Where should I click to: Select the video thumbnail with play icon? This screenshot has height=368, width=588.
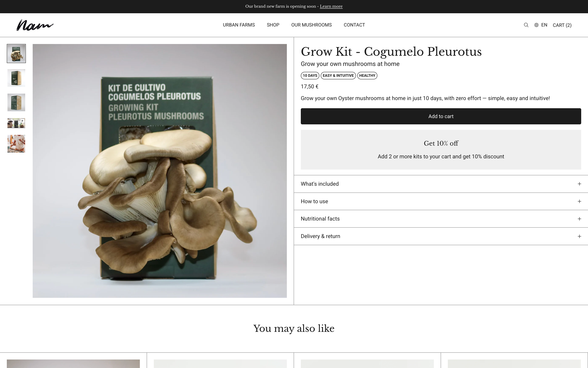[x=16, y=123]
